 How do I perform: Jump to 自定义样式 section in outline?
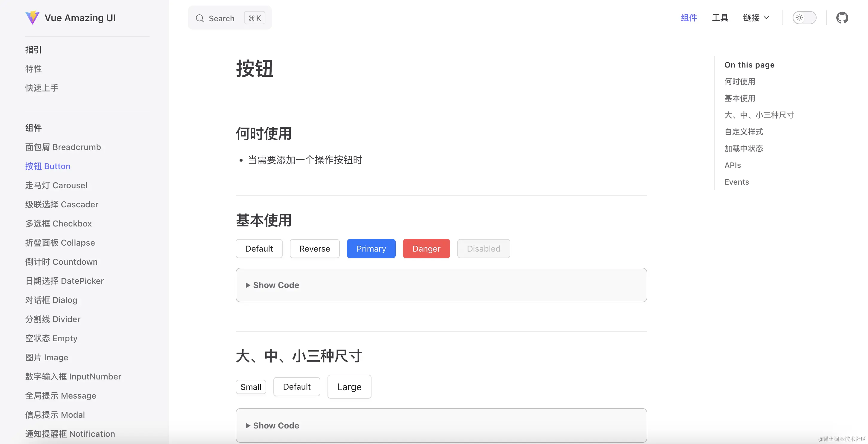point(743,132)
